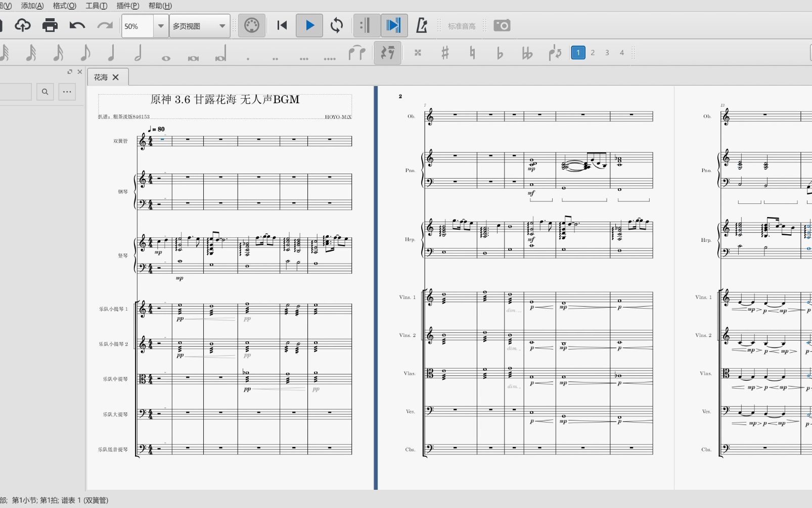Select the whole note duration
Screen dimensions: 812x508
[166, 58]
